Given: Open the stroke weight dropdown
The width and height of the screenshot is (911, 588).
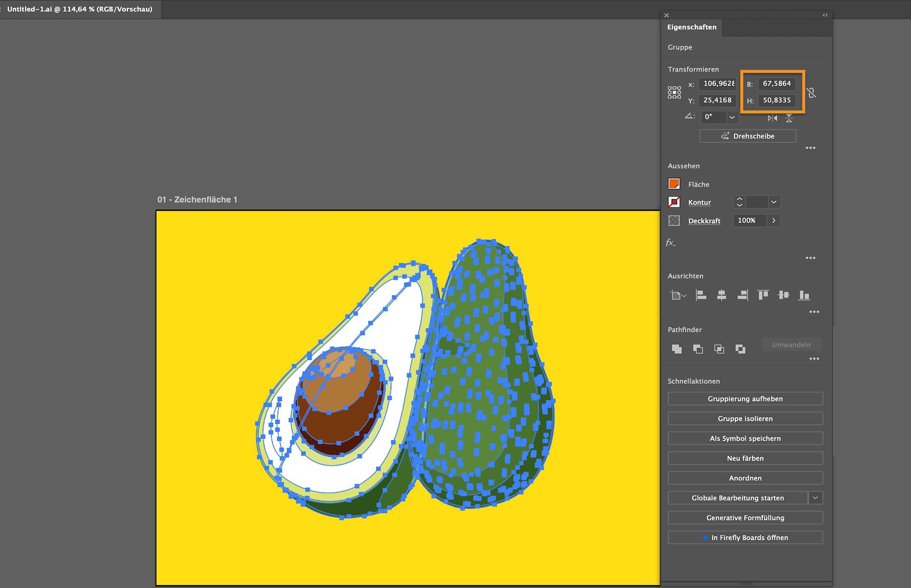Looking at the screenshot, I should tap(774, 202).
